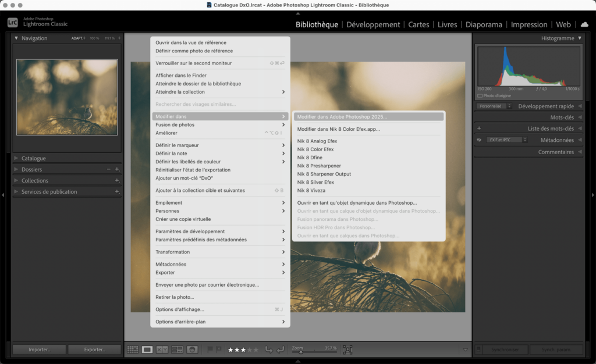Add publish service with plus icon

click(117, 192)
